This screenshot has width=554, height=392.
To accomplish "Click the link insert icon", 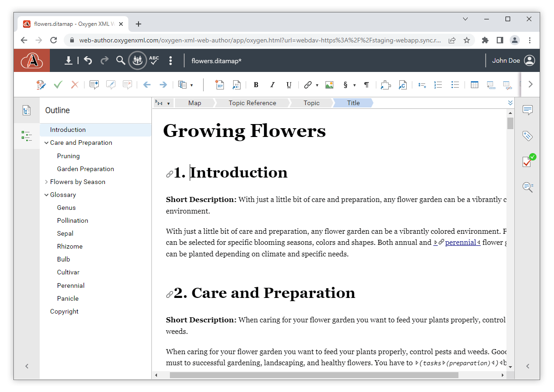I will [308, 85].
